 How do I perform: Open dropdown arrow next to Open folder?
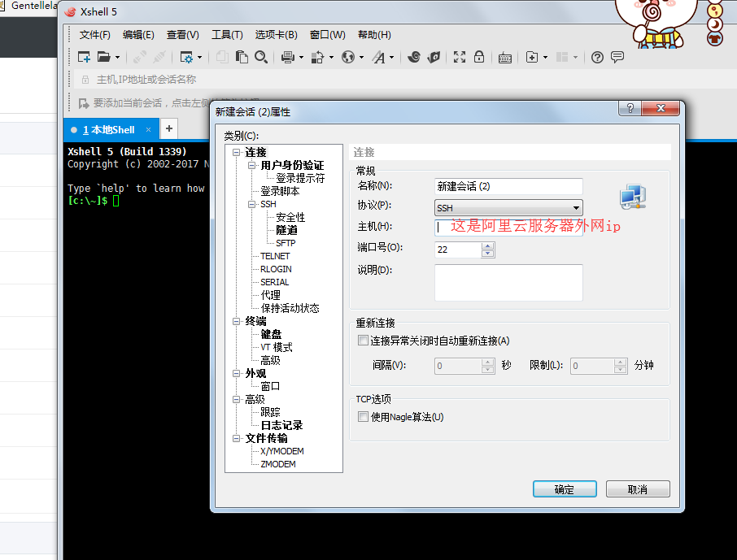click(x=117, y=58)
